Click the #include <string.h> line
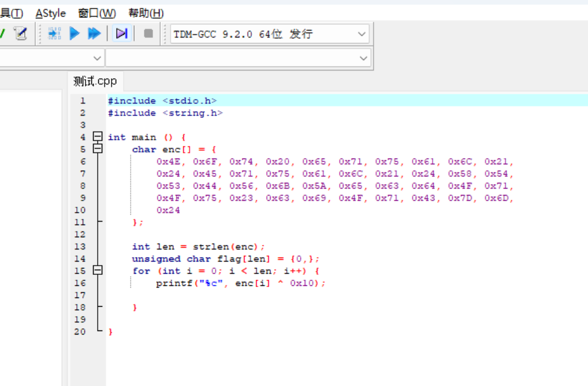588x386 pixels. [x=165, y=113]
